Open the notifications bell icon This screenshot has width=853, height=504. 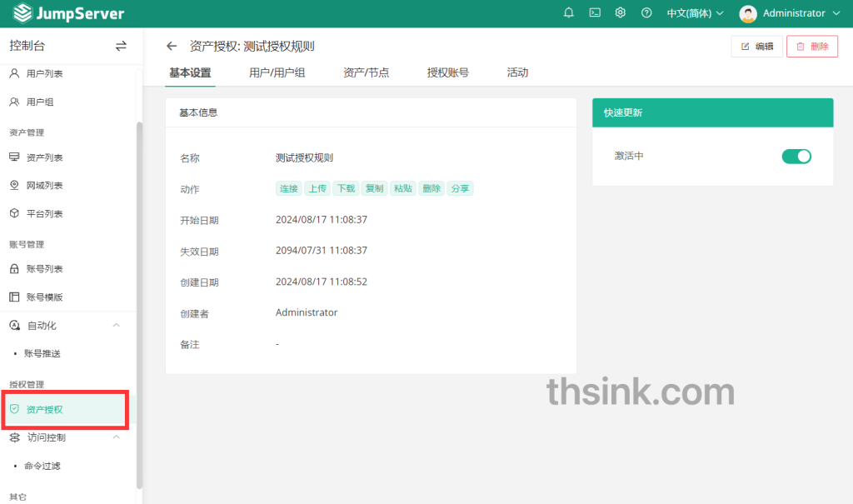coord(570,13)
